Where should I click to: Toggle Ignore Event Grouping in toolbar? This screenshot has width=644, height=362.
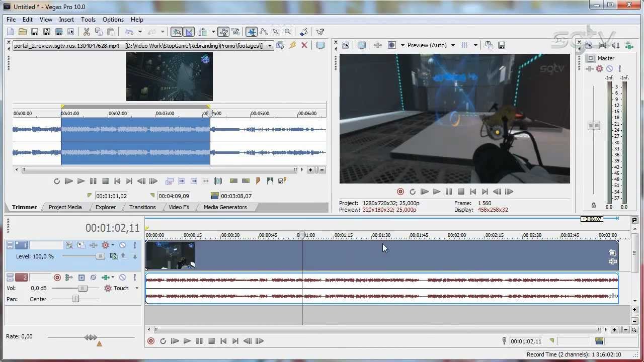(235, 32)
